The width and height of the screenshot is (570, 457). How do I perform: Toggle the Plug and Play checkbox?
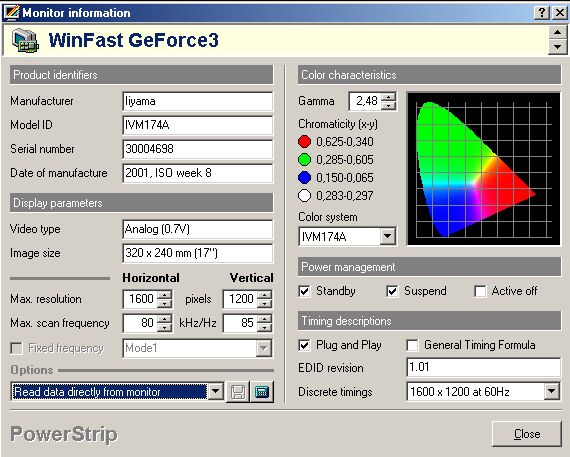(x=304, y=345)
